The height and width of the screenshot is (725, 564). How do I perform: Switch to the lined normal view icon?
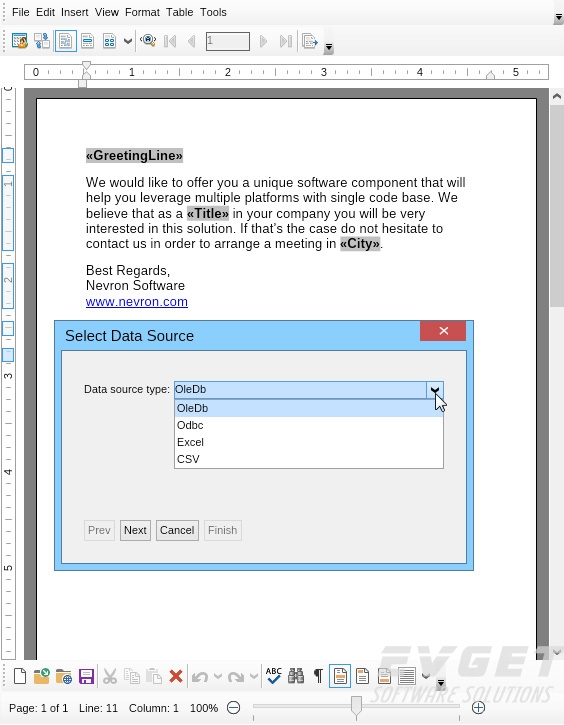coord(406,676)
